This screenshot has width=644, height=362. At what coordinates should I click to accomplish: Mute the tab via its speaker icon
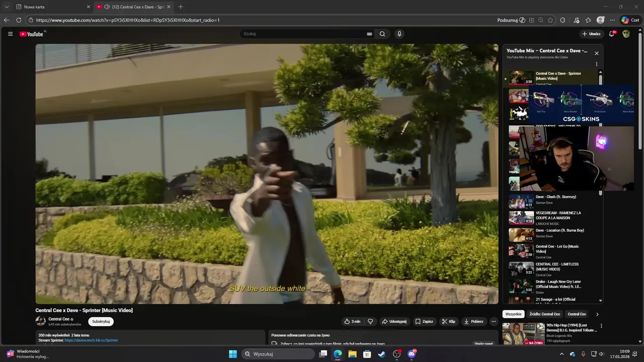[x=107, y=7]
